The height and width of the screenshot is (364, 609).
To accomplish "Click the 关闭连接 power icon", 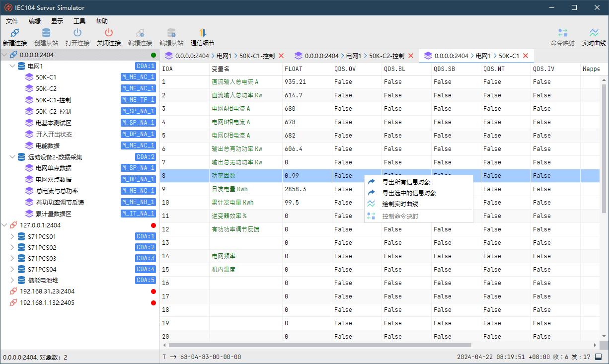I will click(108, 33).
